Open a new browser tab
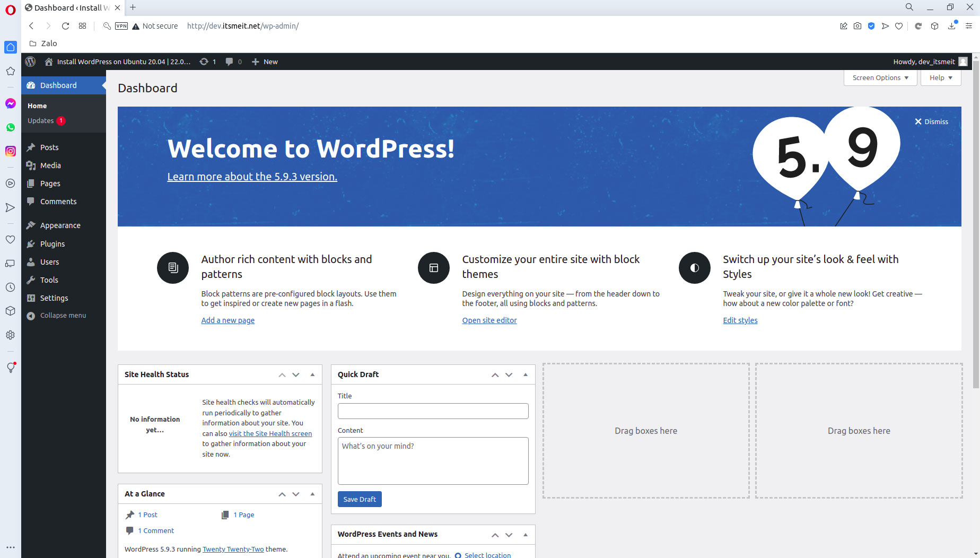The image size is (980, 558). [133, 7]
